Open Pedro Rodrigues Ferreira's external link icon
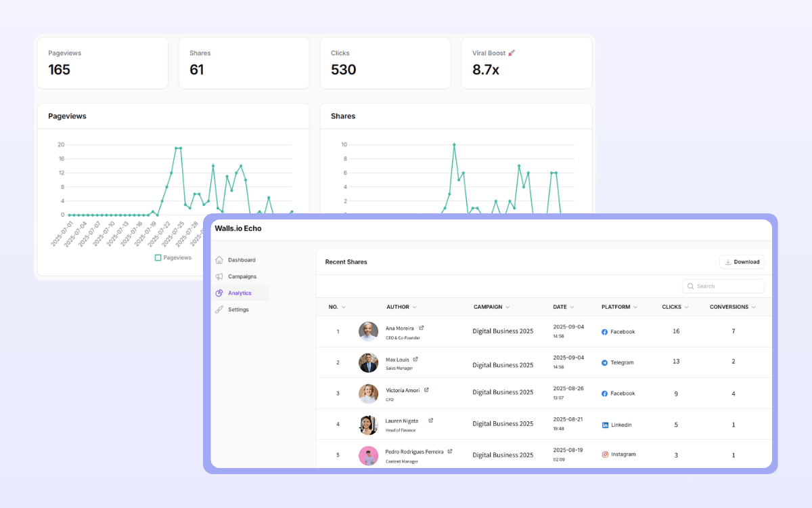812x508 pixels. click(450, 451)
